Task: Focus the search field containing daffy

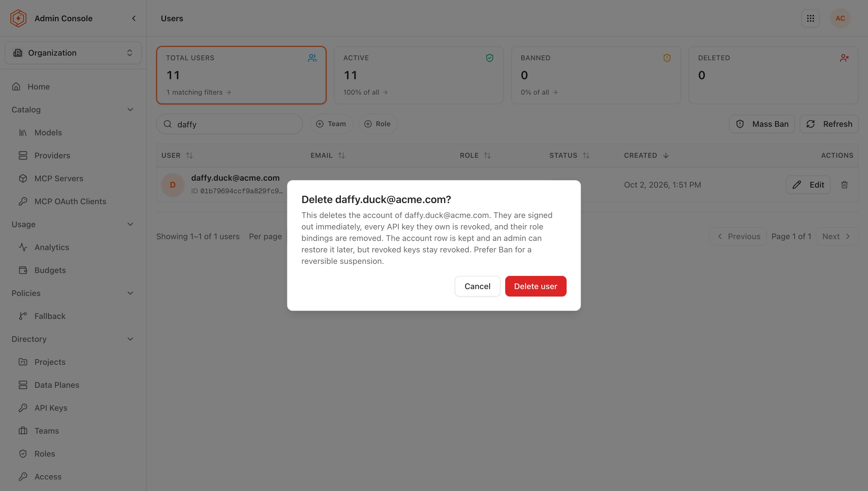Action: tap(230, 124)
